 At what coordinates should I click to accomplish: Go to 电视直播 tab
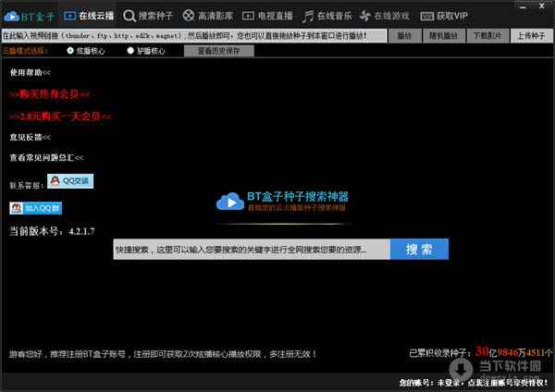click(267, 16)
